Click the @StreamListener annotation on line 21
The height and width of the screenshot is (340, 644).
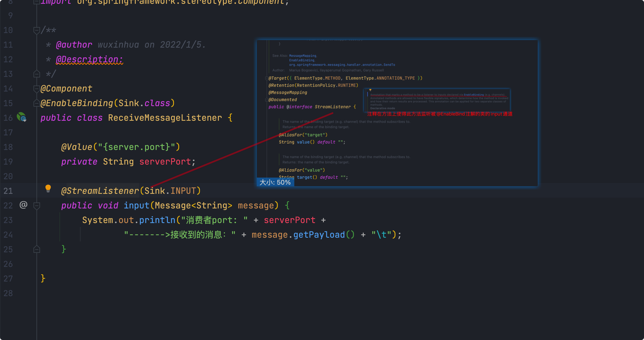click(x=100, y=191)
